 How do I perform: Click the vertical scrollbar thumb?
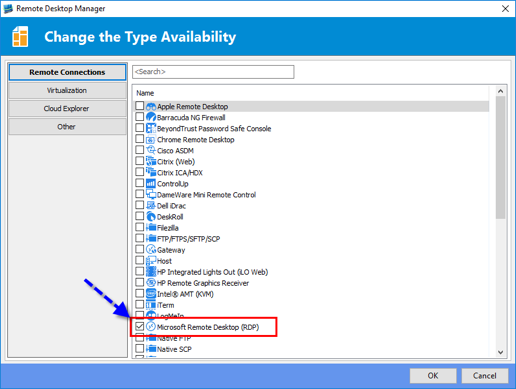[x=500, y=158]
